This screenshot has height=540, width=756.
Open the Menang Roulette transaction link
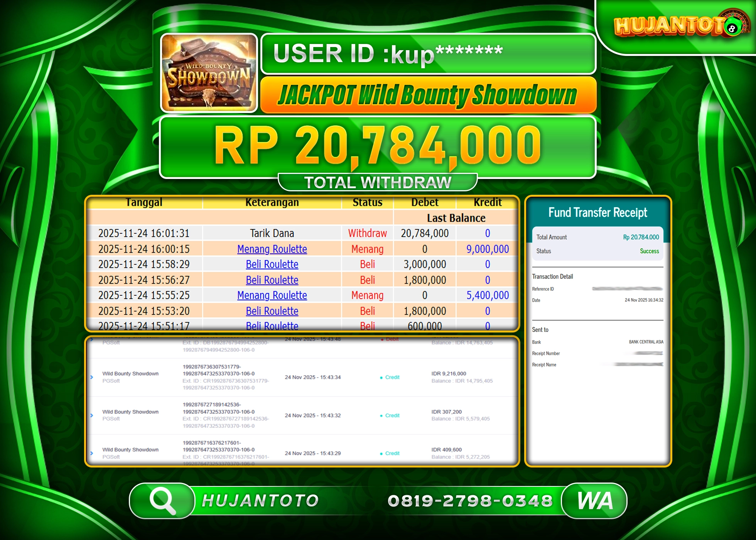click(272, 249)
